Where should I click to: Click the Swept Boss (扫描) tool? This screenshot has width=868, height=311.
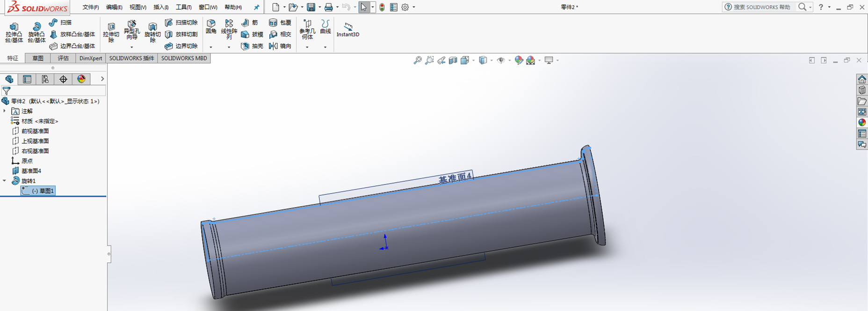point(60,22)
